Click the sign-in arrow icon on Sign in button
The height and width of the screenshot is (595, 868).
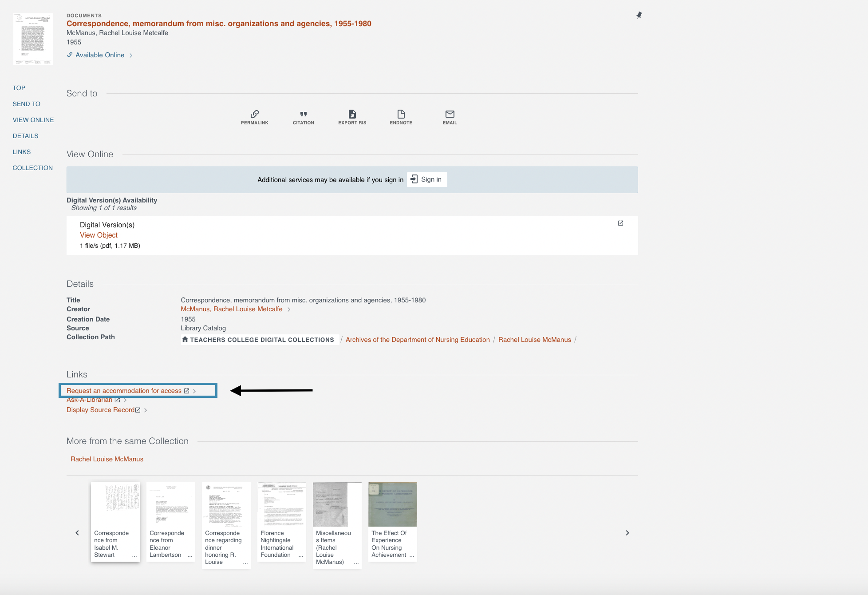pos(414,179)
